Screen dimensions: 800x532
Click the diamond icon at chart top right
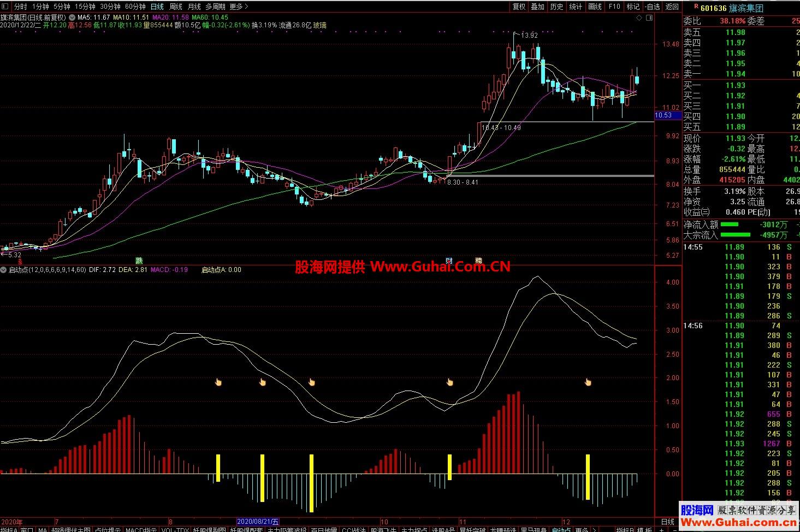639,17
